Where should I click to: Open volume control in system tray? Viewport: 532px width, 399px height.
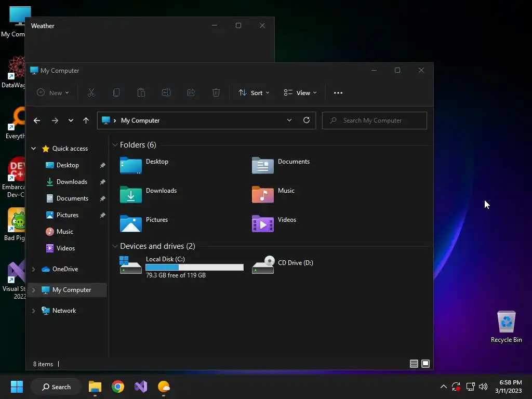click(x=483, y=387)
